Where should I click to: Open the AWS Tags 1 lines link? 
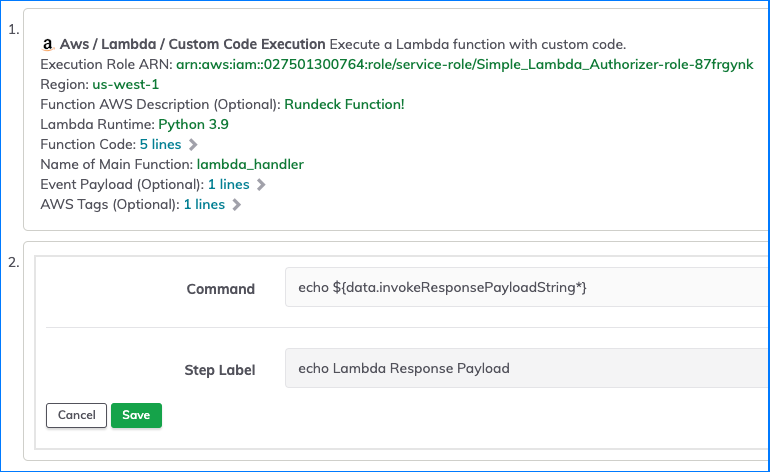pos(204,204)
